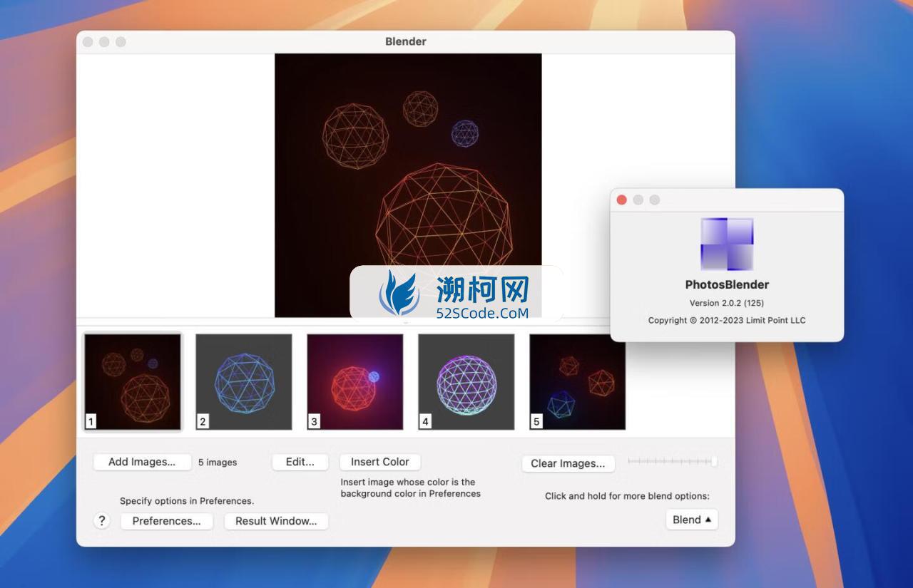
Task: Open help with the question mark button
Action: pyautogui.click(x=102, y=521)
